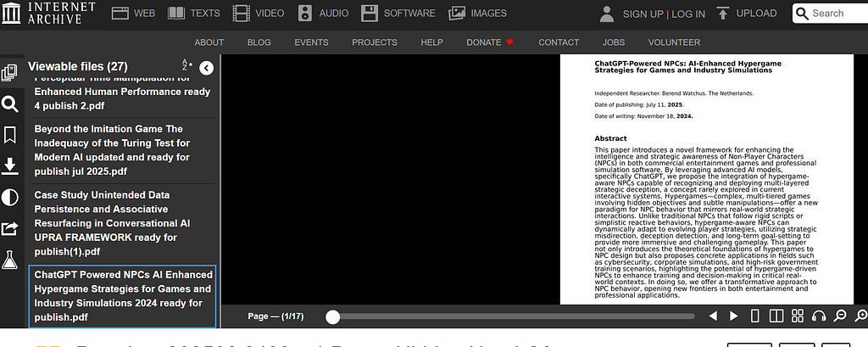
Task: Go to the AUDIO section
Action: click(x=334, y=14)
